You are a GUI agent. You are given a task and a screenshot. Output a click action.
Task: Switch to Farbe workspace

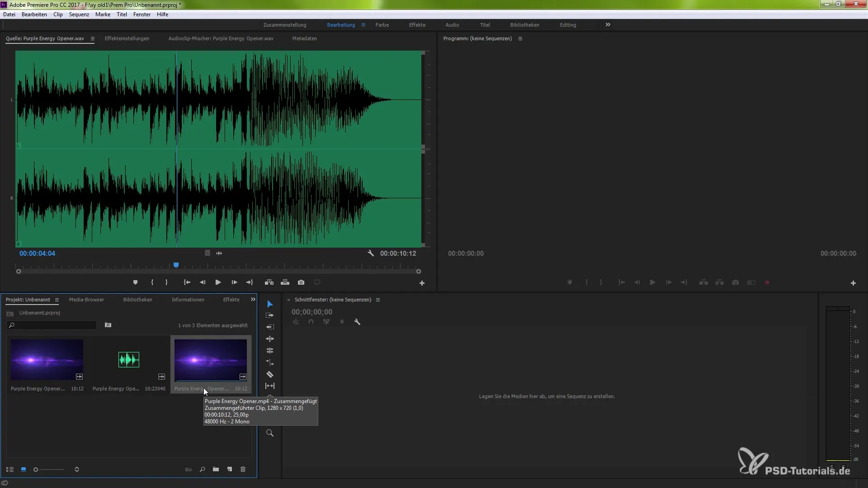click(x=382, y=25)
